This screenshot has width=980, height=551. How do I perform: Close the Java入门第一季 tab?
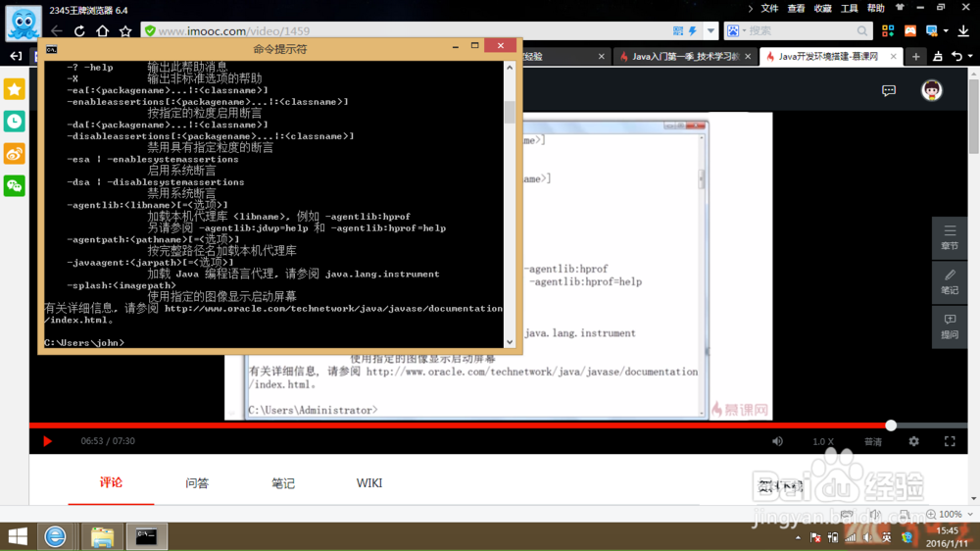tap(748, 56)
